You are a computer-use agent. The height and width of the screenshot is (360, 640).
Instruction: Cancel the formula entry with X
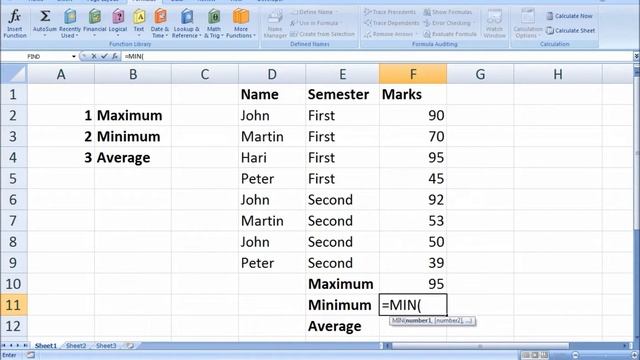94,56
